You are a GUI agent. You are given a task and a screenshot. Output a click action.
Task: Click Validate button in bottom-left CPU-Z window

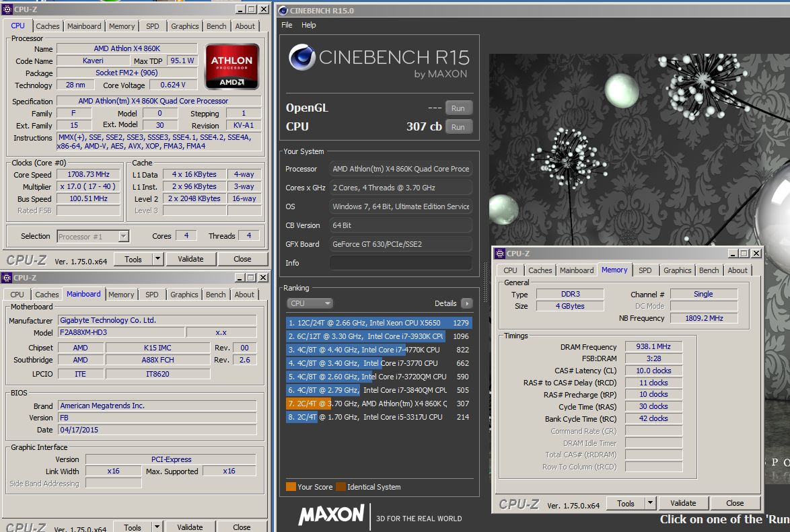190,527
